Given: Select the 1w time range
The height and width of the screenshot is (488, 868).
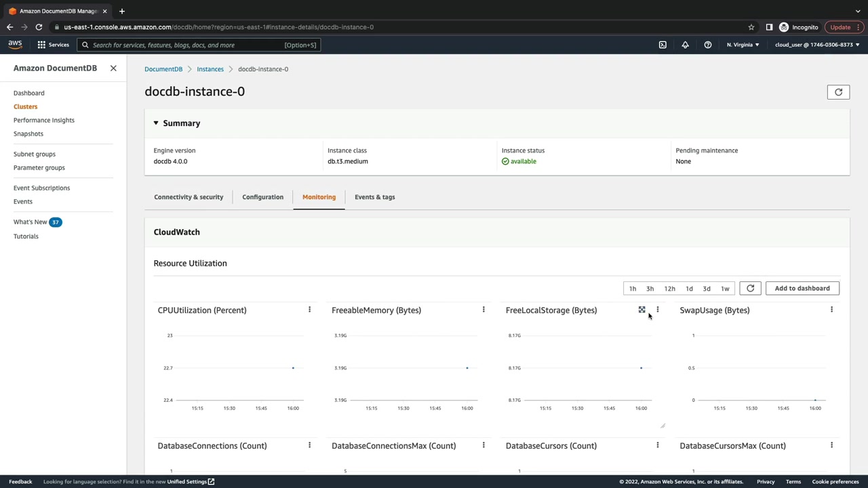Looking at the screenshot, I should (x=725, y=289).
